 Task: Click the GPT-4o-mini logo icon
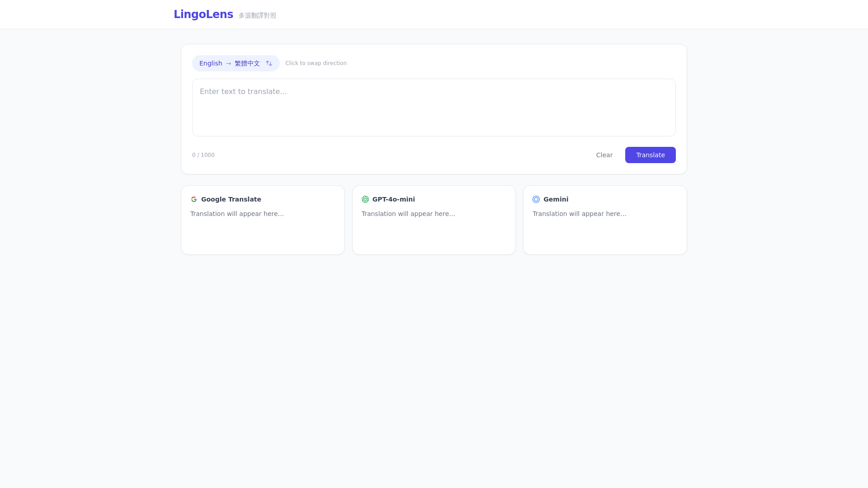pos(365,199)
